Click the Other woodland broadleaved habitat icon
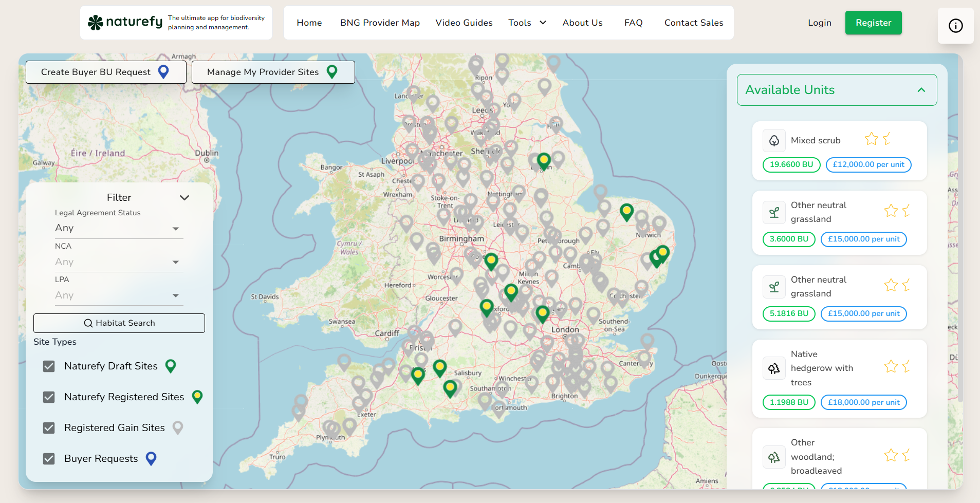The width and height of the screenshot is (980, 503). [x=774, y=457]
